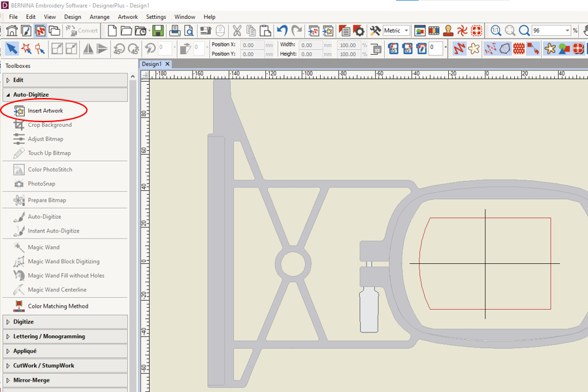
Task: Click the Position X input field
Action: (251, 45)
